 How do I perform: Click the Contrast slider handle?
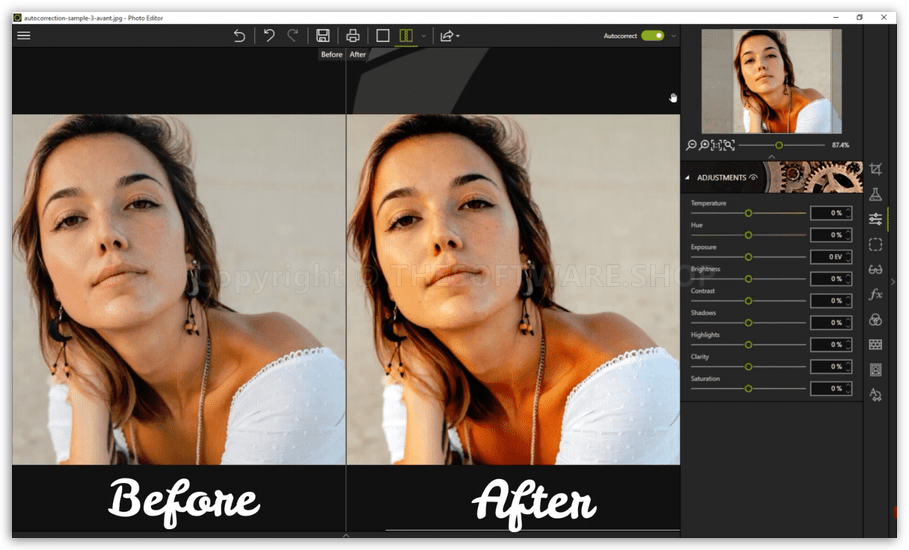tap(748, 301)
